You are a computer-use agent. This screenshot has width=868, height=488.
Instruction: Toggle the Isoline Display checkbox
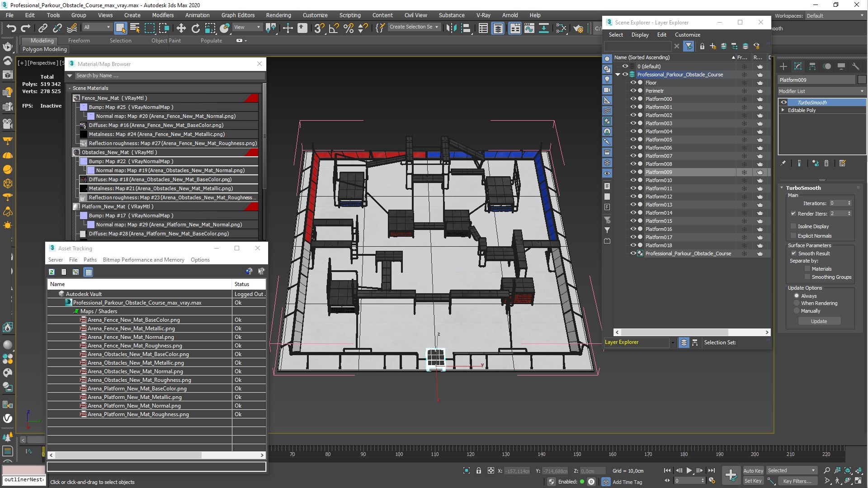pyautogui.click(x=793, y=226)
